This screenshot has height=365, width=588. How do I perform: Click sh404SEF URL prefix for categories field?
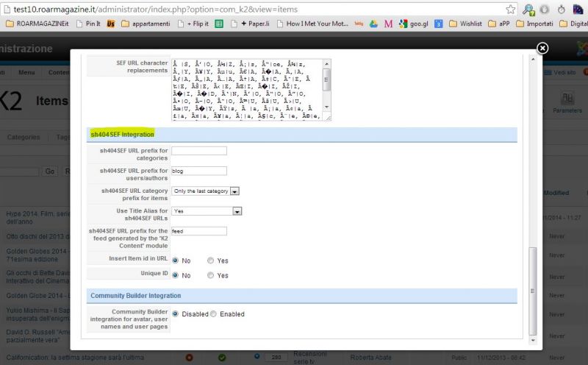point(198,151)
